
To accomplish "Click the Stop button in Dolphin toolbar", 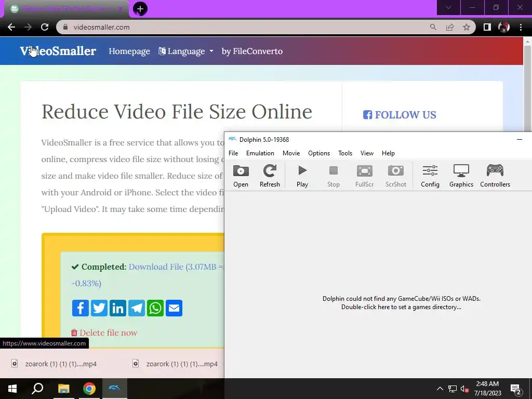I will coord(333,176).
